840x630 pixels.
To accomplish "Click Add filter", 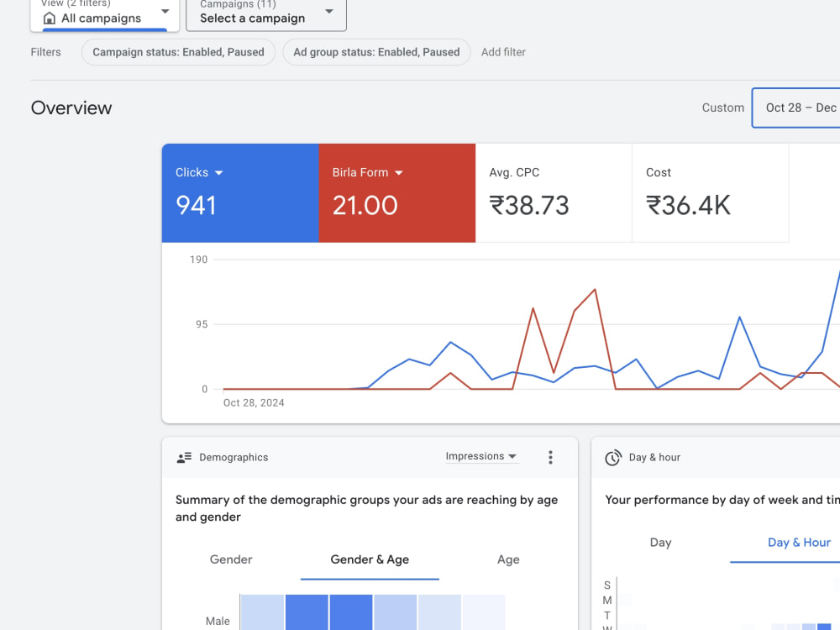I will pos(503,52).
